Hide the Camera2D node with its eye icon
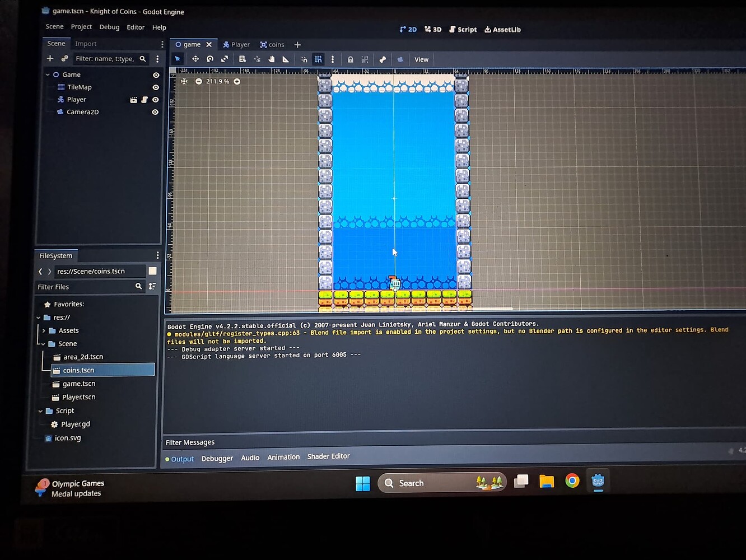 [x=155, y=112]
